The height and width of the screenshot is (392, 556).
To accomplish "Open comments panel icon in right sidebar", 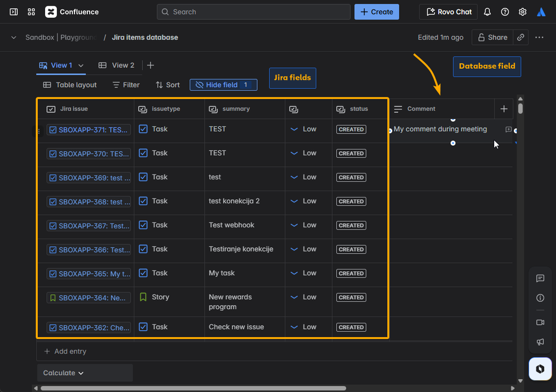I will click(540, 279).
